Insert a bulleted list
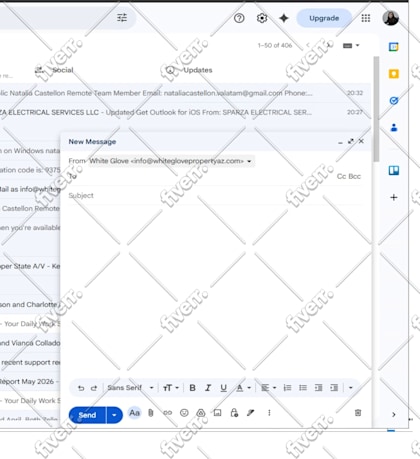This screenshot has height=459, width=420. (x=303, y=388)
